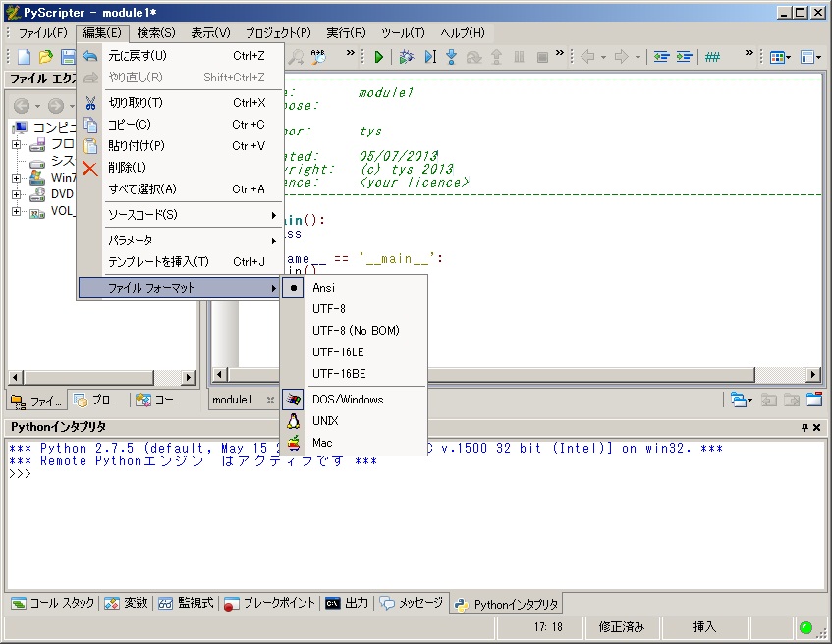Click the Toggle comment ## icon
This screenshot has width=832, height=644.
coord(713,57)
